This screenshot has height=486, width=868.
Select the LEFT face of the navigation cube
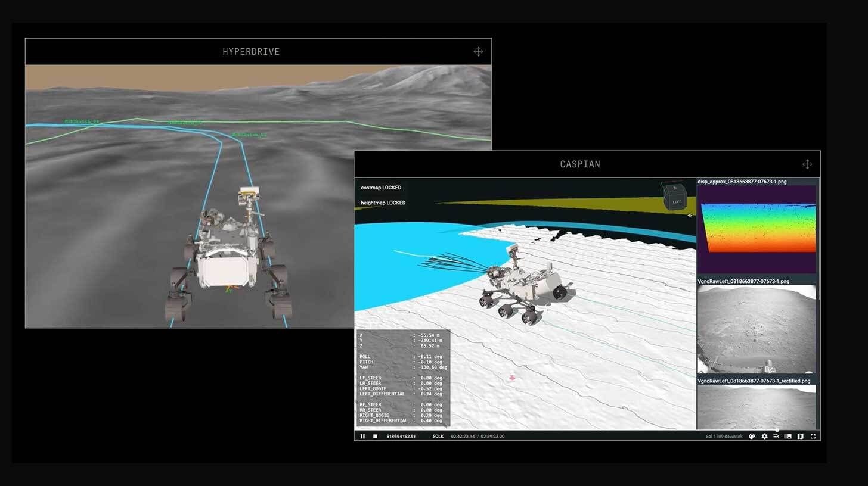[x=676, y=202]
